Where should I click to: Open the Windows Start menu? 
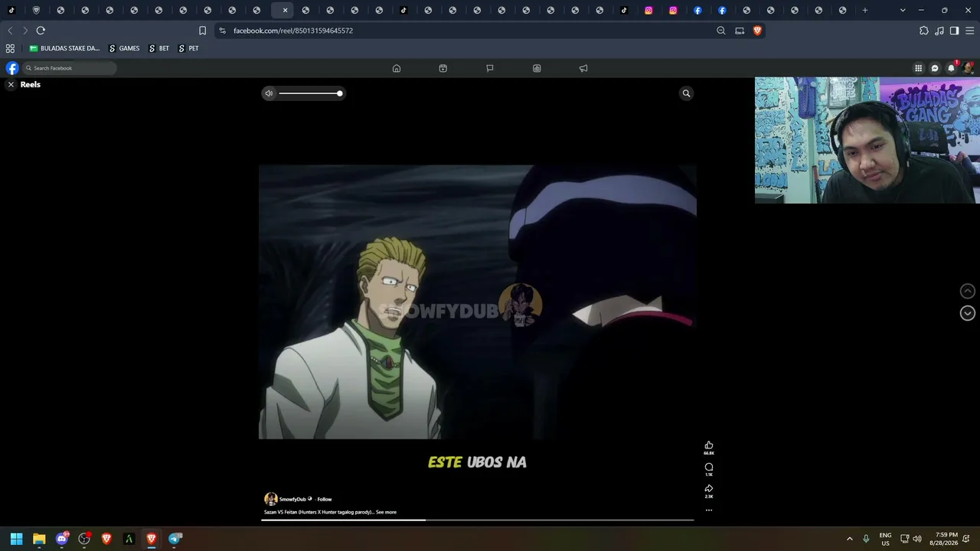click(x=16, y=539)
